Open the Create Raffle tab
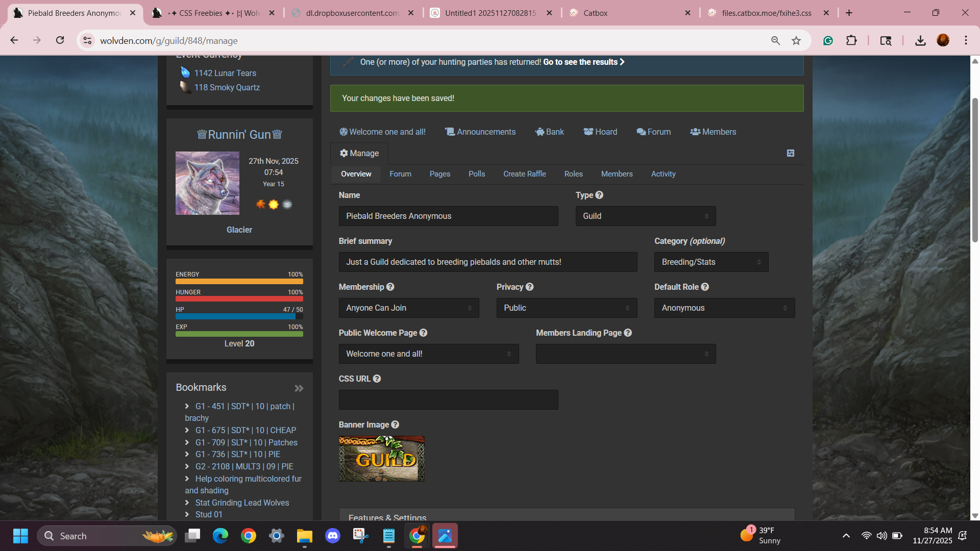 tap(524, 174)
